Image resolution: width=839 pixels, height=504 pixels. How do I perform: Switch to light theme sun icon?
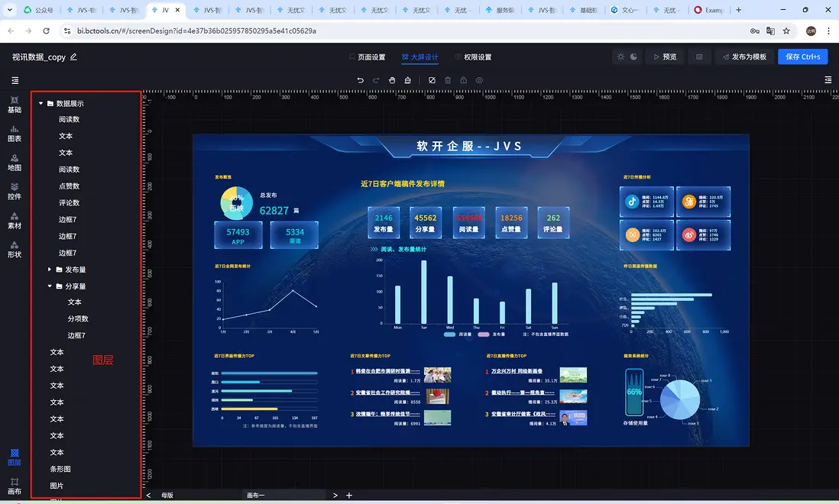620,57
